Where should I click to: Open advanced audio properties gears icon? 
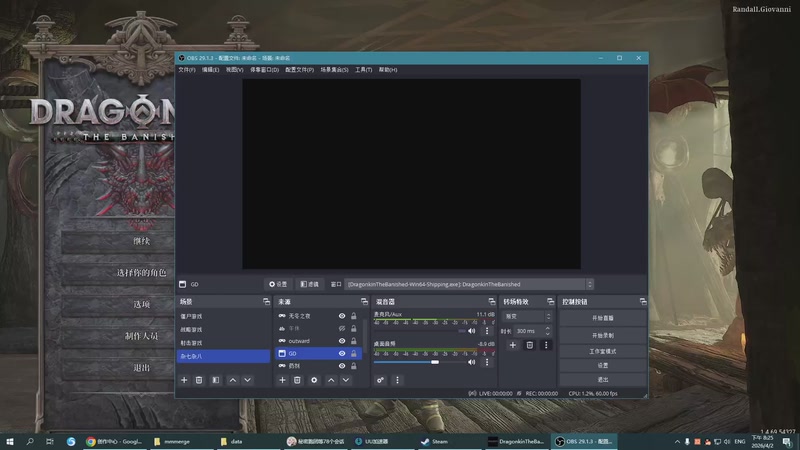(381, 380)
